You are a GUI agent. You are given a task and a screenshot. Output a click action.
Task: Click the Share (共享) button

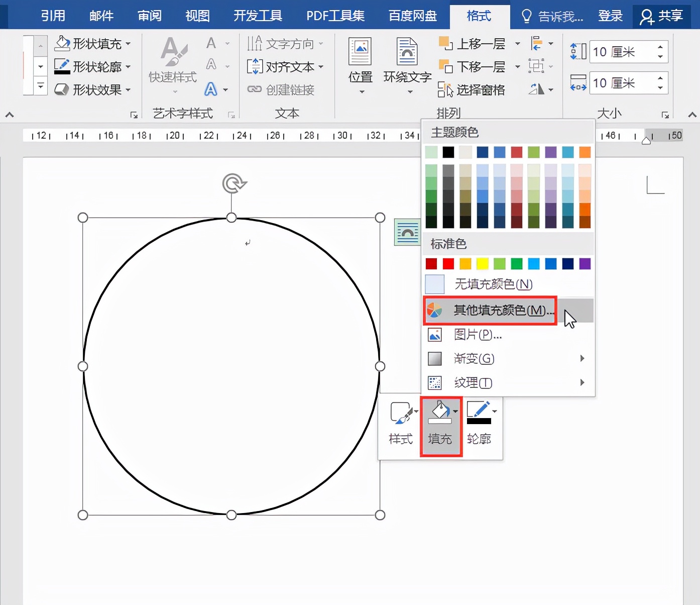(x=662, y=16)
